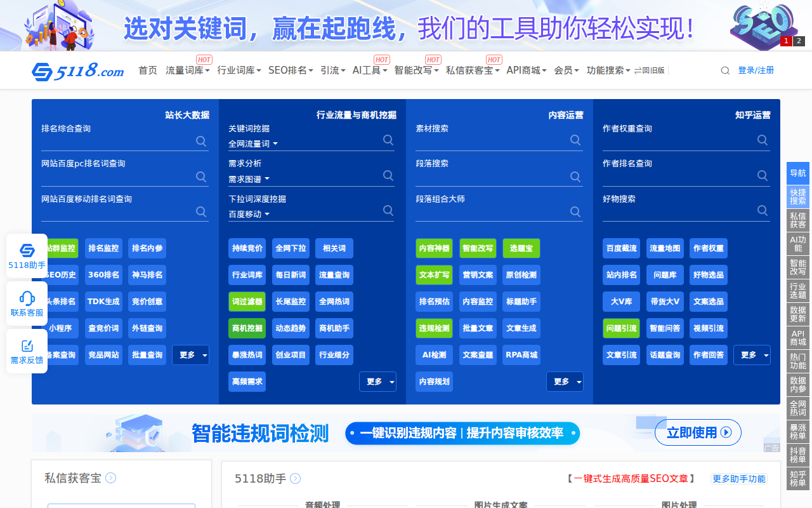
Task: Click search icon for 排名综合查询
Action: click(x=201, y=141)
